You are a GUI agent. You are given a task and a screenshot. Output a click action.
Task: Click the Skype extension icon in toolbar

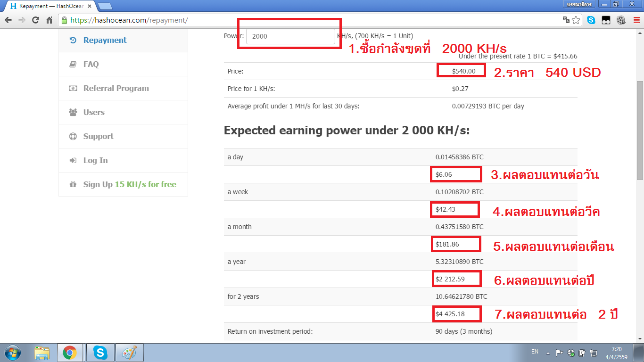[591, 20]
